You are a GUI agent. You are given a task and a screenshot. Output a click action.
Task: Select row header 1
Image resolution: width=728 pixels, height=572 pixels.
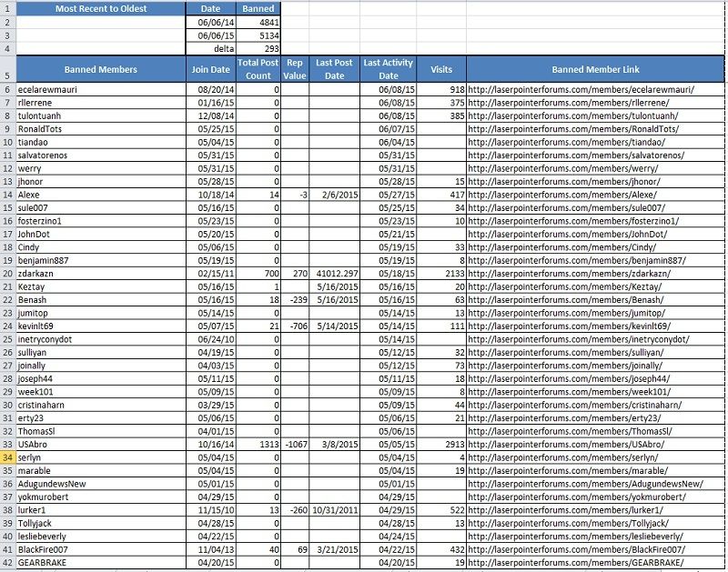click(7, 8)
